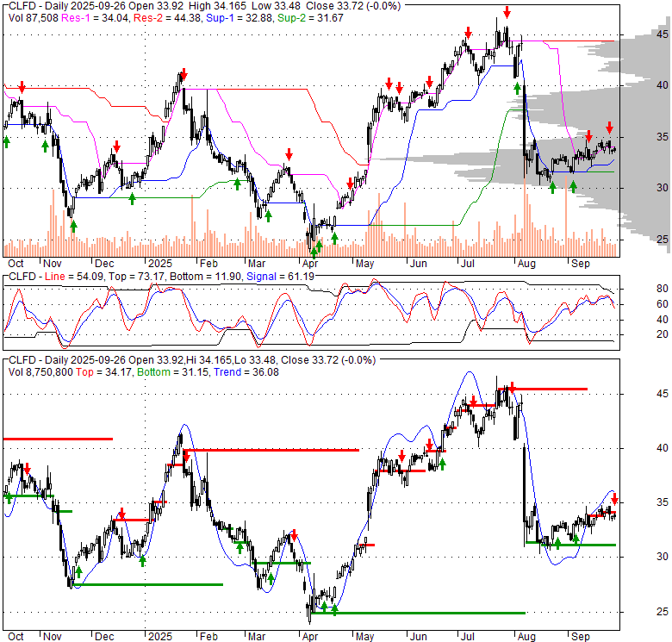Viewport: 672px width, 642px height.
Task: Select the 'May' label on bottom chart axis
Action: click(364, 637)
